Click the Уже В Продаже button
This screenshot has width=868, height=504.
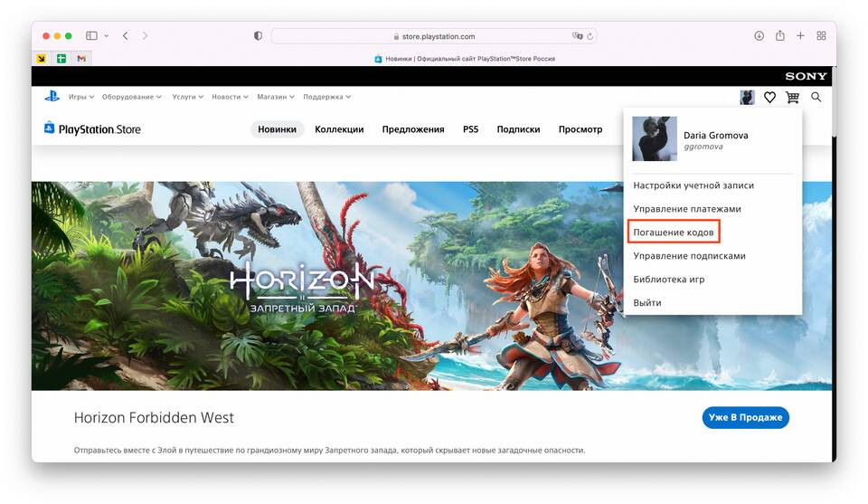click(x=745, y=417)
